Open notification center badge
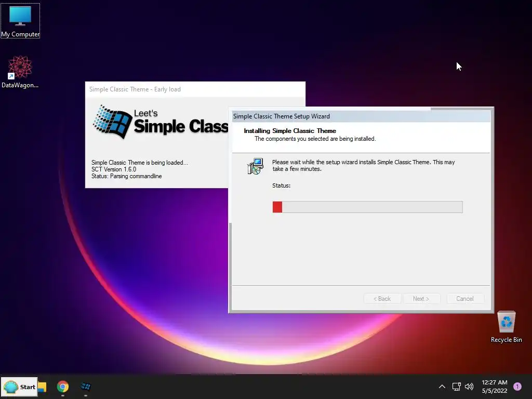532x399 pixels. click(x=517, y=387)
